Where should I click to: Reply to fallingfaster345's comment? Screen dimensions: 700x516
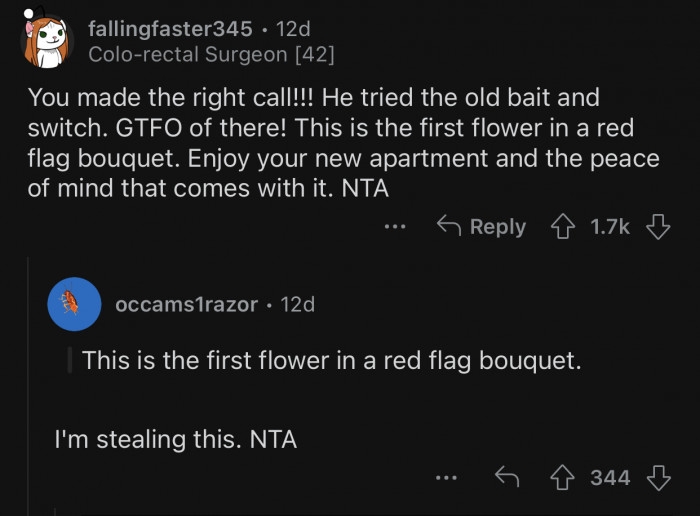pos(482,227)
